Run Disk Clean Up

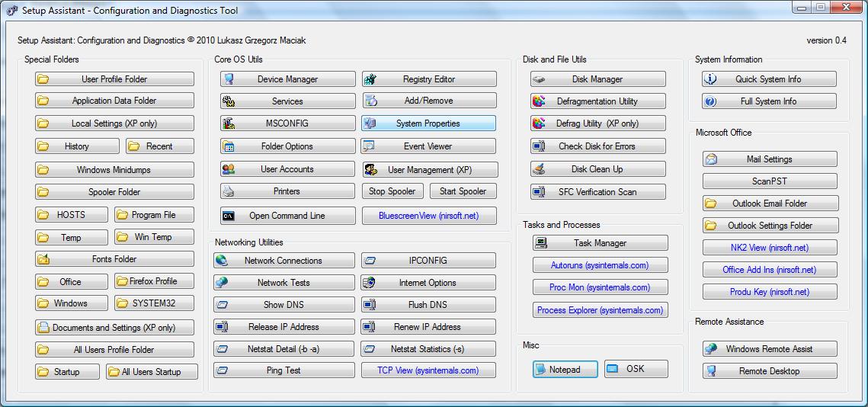597,169
